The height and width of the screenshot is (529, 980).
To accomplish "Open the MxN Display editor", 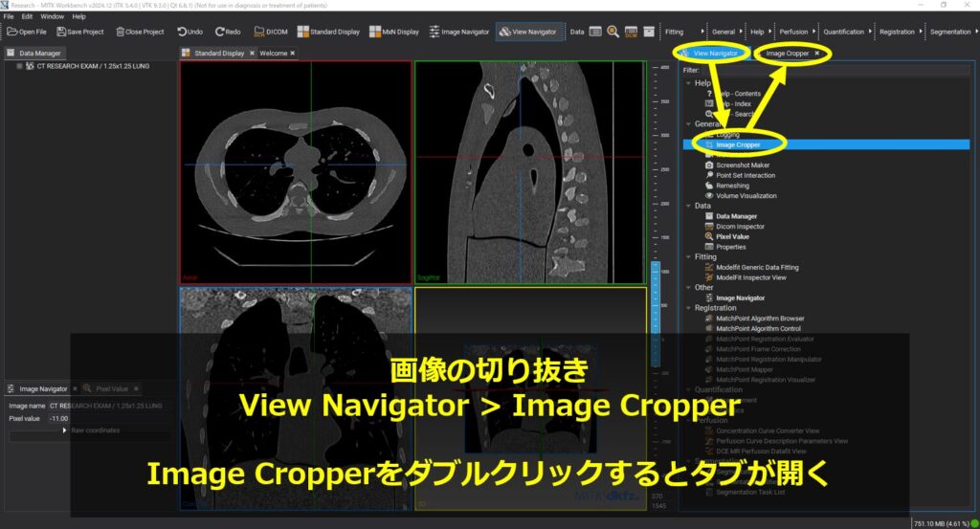I will point(393,32).
